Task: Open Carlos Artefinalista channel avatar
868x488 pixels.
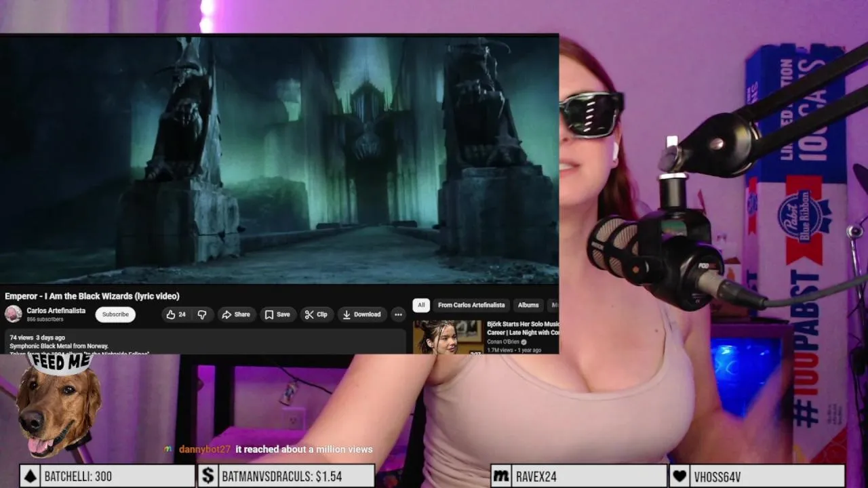Action: (x=14, y=314)
